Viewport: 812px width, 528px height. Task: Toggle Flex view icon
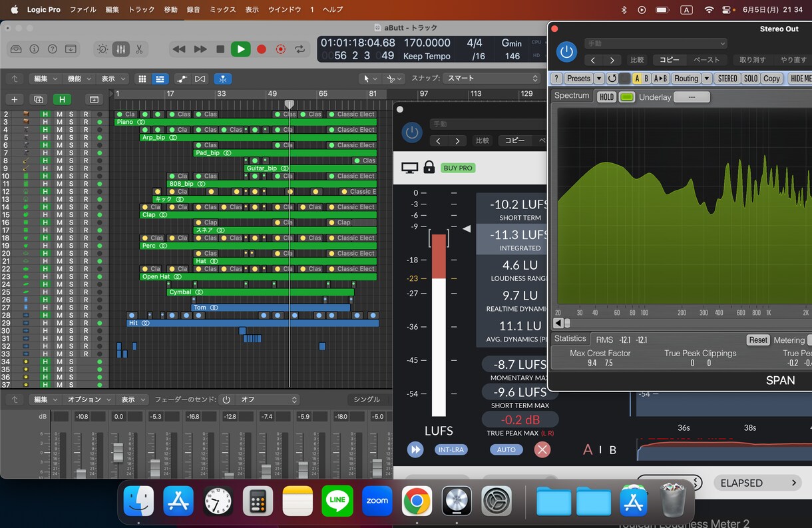click(x=200, y=79)
